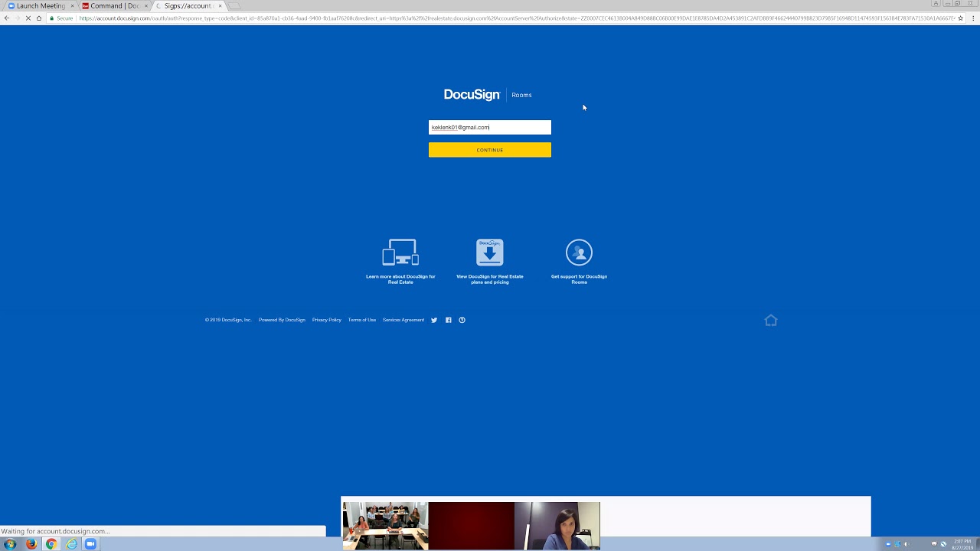Go to the browser home page
The image size is (980, 551).
tap(39, 18)
